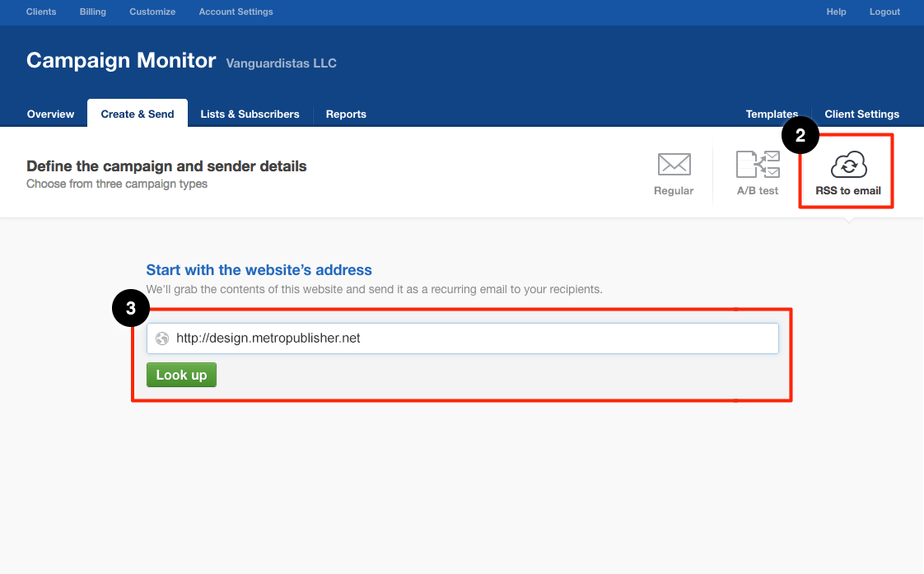Go to the Client Settings tab
This screenshot has width=924, height=574.
point(862,114)
